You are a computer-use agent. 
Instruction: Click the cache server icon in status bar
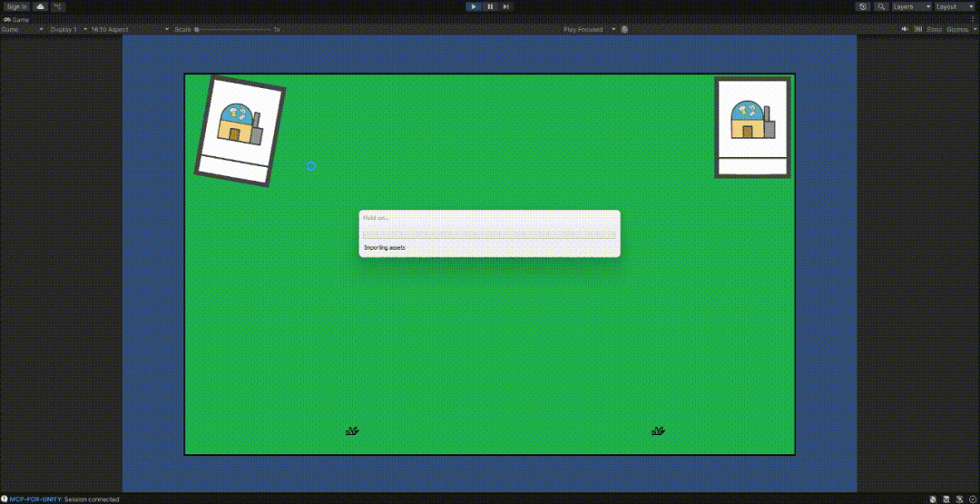tap(946, 499)
